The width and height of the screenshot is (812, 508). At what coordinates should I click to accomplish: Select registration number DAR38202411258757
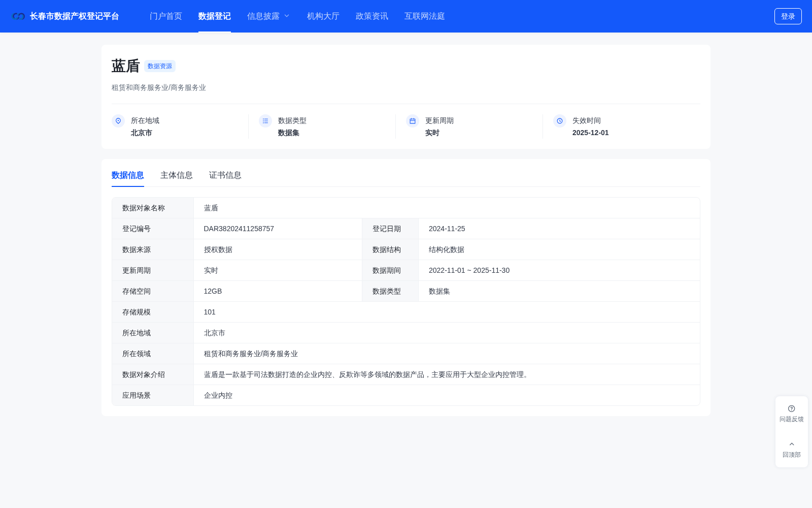click(x=239, y=229)
